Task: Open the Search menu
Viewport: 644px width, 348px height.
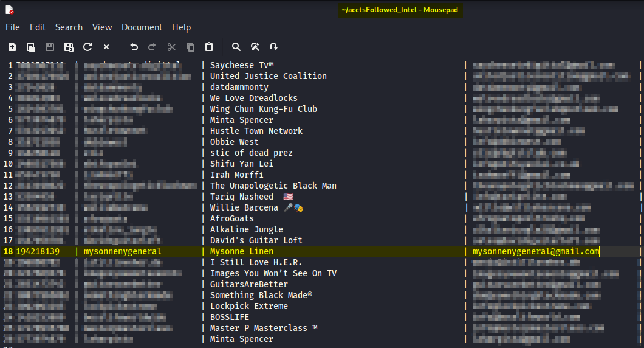Action: (x=69, y=27)
